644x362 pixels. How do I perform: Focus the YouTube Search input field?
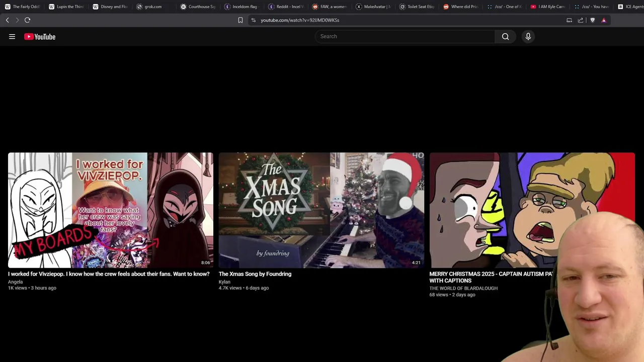point(405,36)
